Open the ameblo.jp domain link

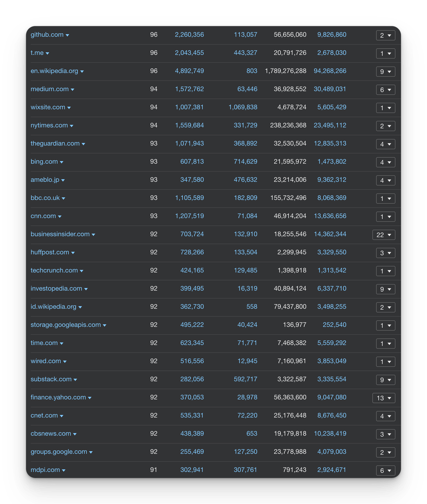pyautogui.click(x=45, y=180)
